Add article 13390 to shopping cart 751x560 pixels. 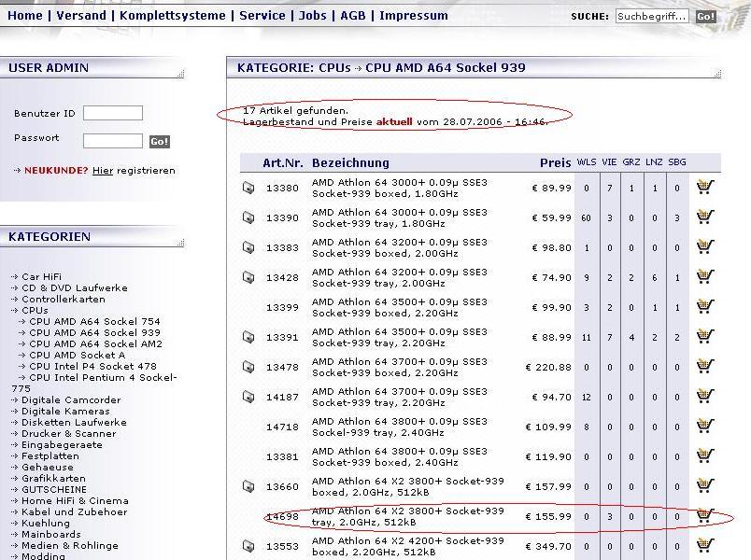click(x=705, y=217)
